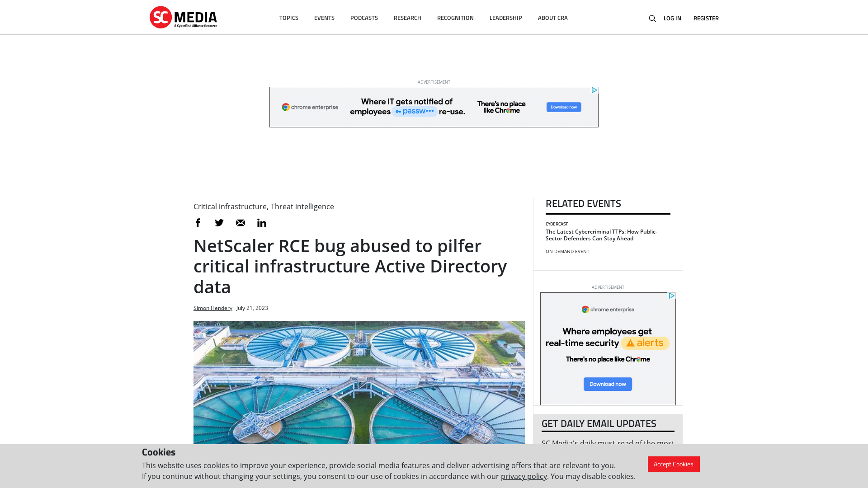868x488 pixels.
Task: Click the REGISTER button
Action: tap(706, 18)
